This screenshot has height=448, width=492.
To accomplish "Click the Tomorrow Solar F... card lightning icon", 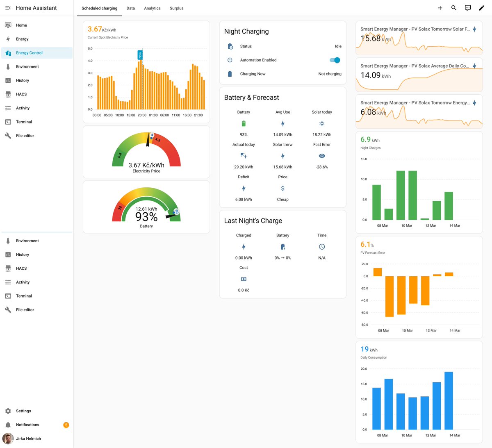I will point(474,29).
